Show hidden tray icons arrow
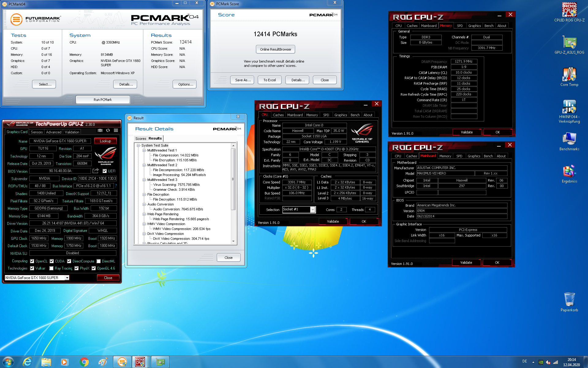 [533, 362]
